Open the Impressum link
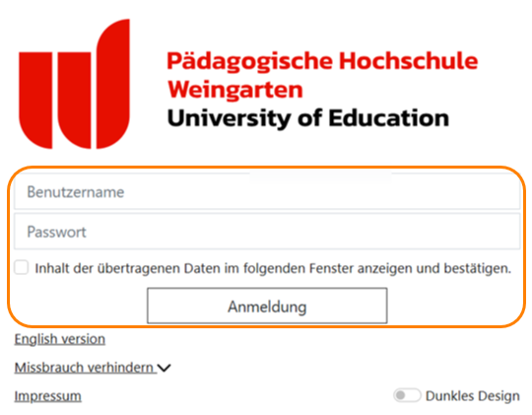 (x=48, y=396)
